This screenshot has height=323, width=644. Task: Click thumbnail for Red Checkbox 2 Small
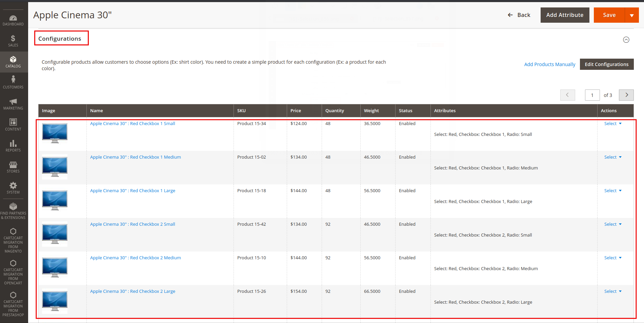coord(55,234)
